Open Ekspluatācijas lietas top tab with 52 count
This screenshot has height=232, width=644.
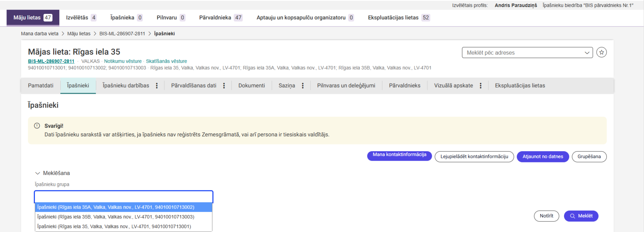399,18
